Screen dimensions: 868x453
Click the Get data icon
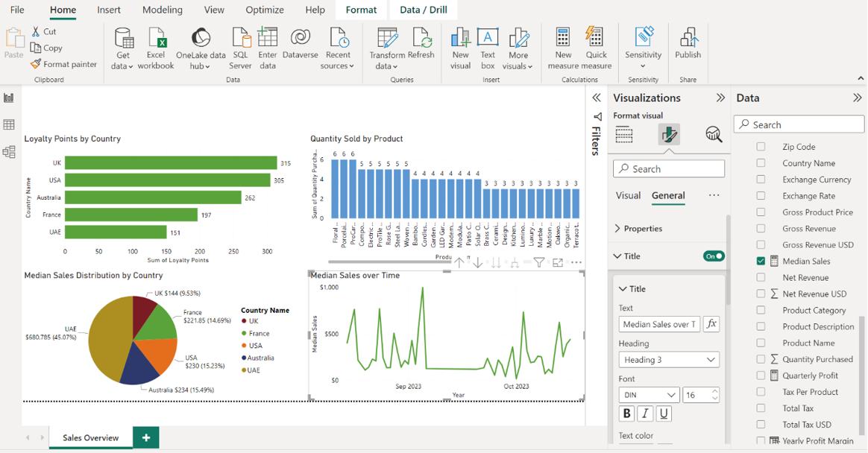123,39
